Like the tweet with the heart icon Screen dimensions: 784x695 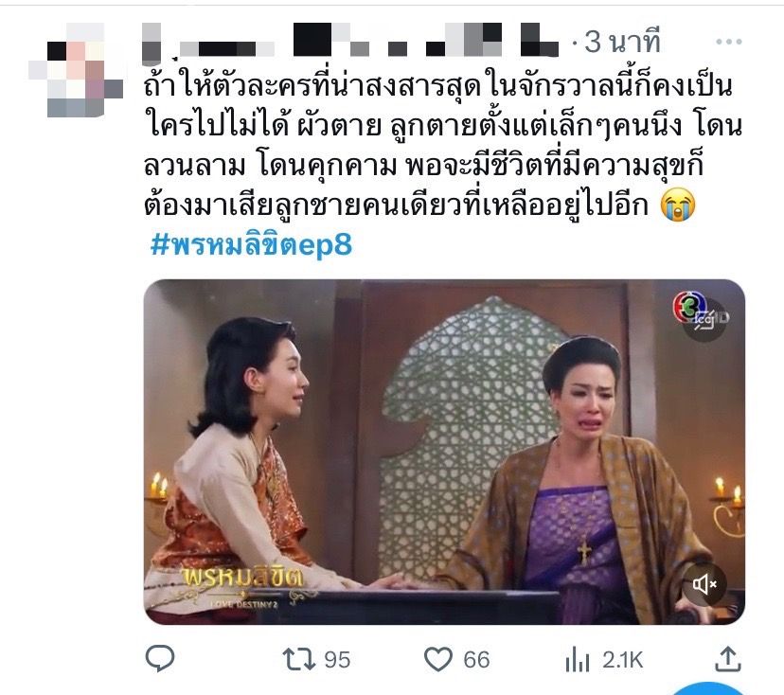438,659
